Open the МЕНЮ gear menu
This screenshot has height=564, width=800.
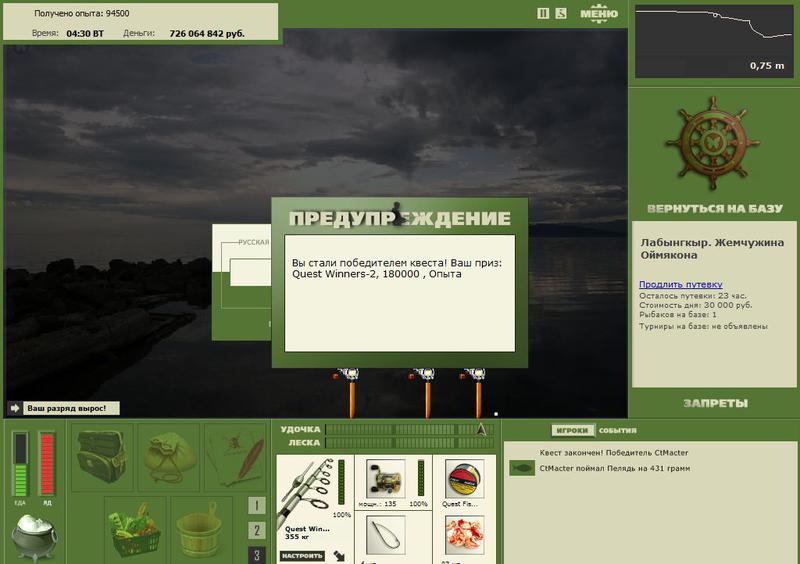coord(599,14)
